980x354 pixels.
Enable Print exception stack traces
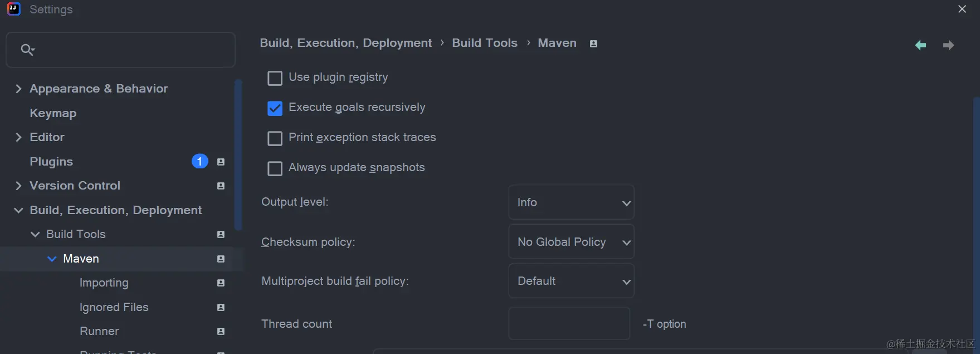[275, 138]
